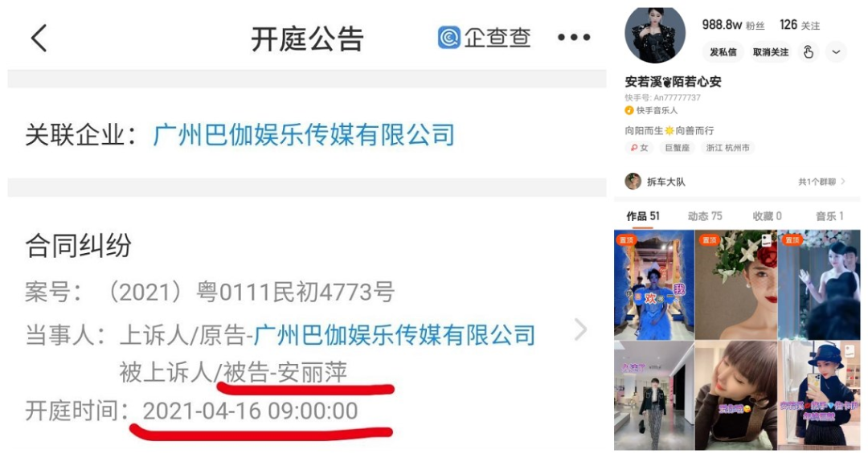Screen dimensions: 868x458
Task: Switch to the 收藏 0 tab
Action: tap(768, 216)
